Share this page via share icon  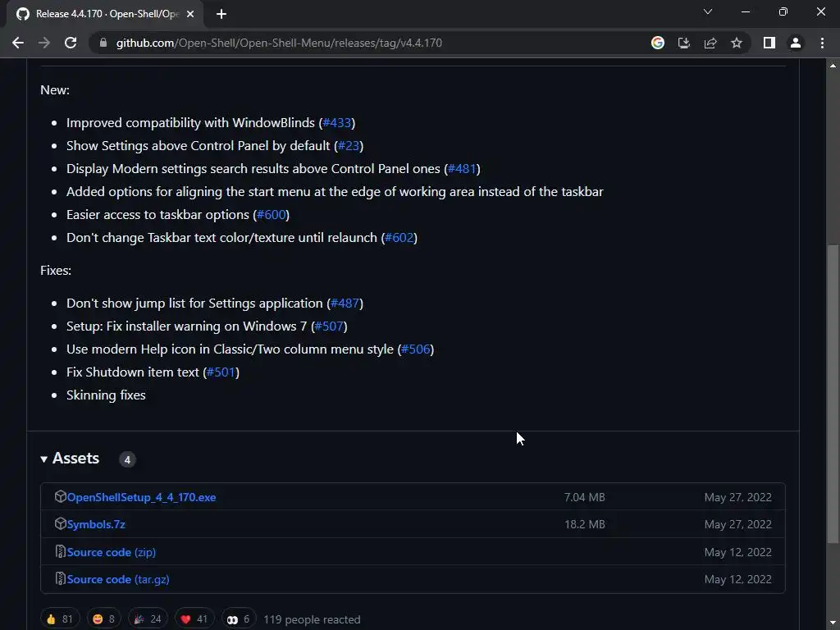(710, 43)
